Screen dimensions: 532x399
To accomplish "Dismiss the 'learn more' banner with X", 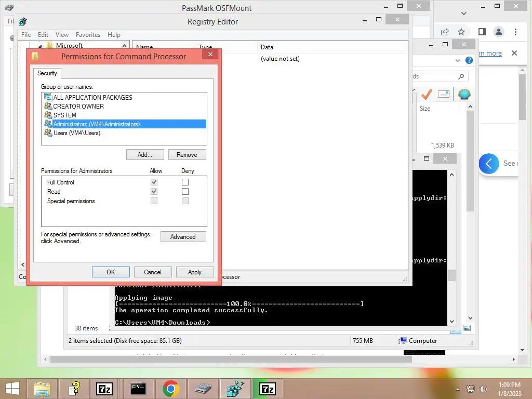I will pyautogui.click(x=514, y=54).
